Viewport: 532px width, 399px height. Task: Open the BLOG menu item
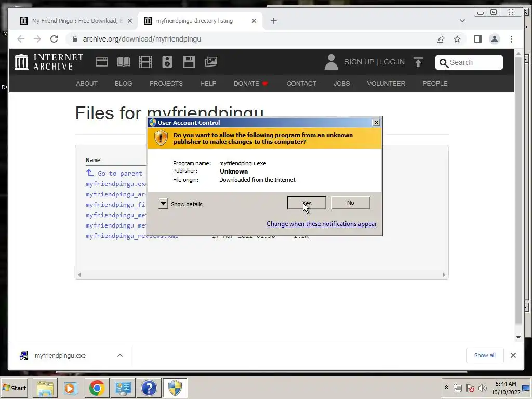(x=124, y=84)
